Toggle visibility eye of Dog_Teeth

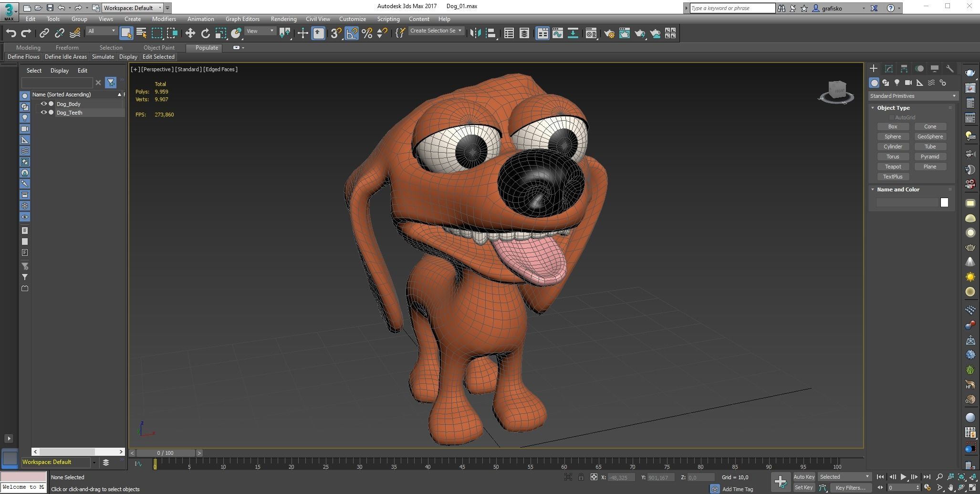click(x=43, y=113)
